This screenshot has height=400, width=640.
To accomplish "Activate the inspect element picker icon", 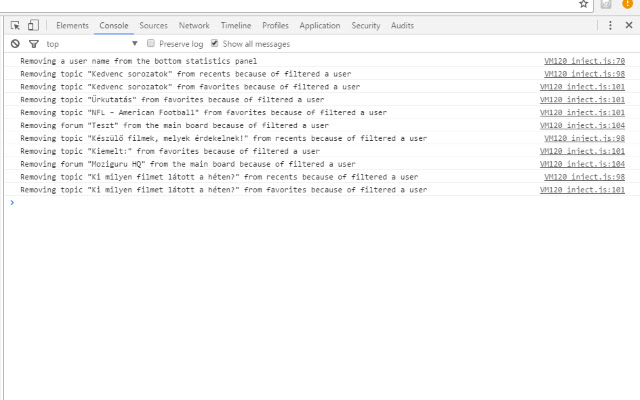I will point(15,26).
